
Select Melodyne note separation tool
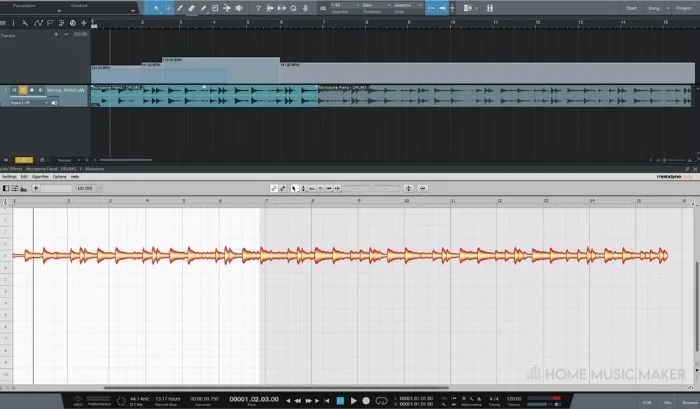pyautogui.click(x=338, y=188)
